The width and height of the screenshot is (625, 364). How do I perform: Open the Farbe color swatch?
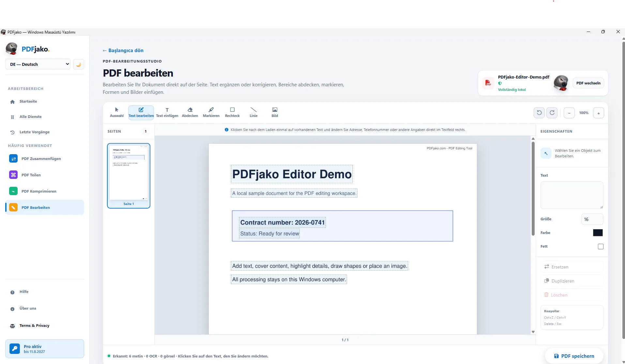pyautogui.click(x=598, y=233)
